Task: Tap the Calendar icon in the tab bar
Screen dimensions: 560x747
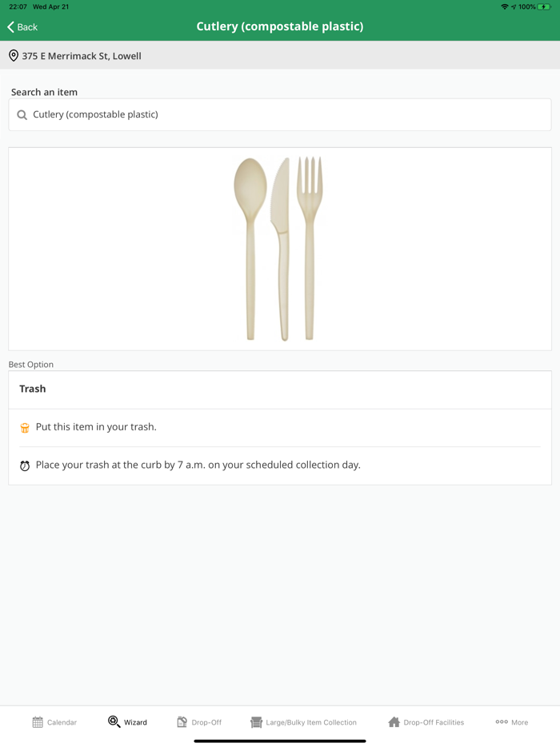Action: [38, 722]
